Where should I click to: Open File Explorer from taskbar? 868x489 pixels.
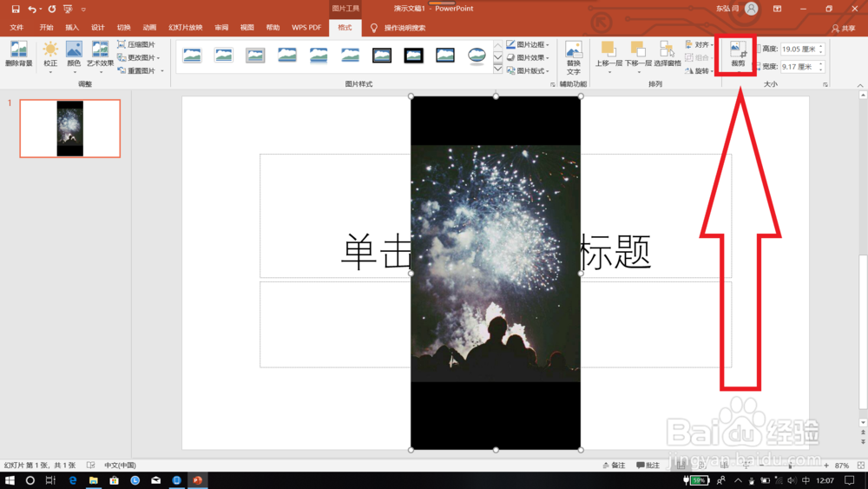coord(93,480)
